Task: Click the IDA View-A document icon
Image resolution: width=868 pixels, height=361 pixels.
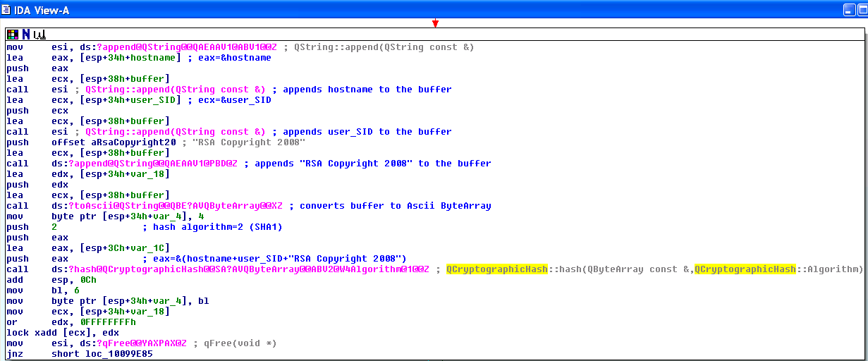Action: [x=6, y=10]
